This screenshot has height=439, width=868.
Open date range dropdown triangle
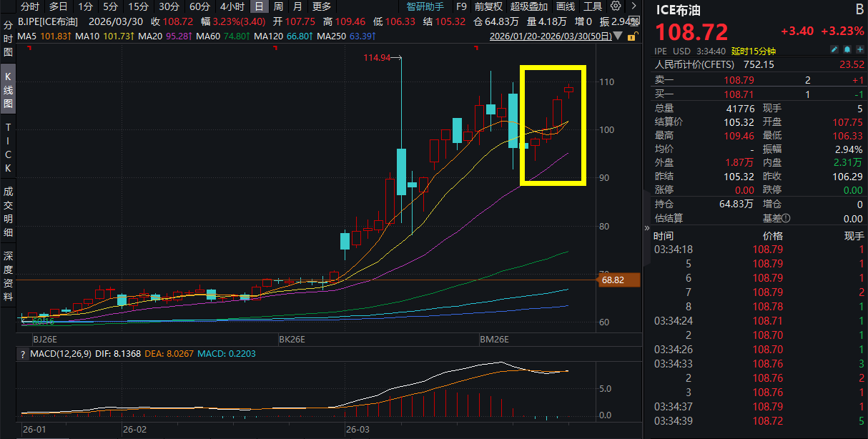tap(619, 36)
